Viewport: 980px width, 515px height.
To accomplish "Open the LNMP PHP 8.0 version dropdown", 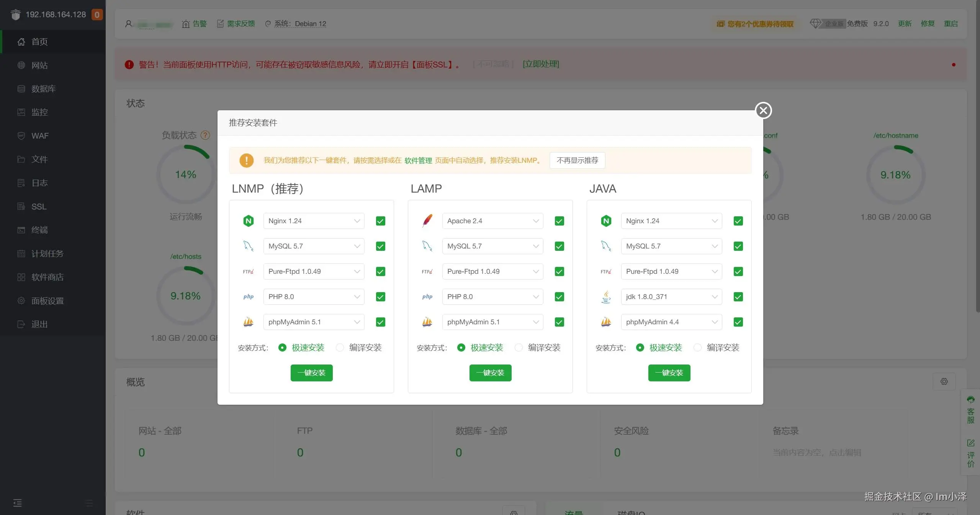I will [314, 297].
